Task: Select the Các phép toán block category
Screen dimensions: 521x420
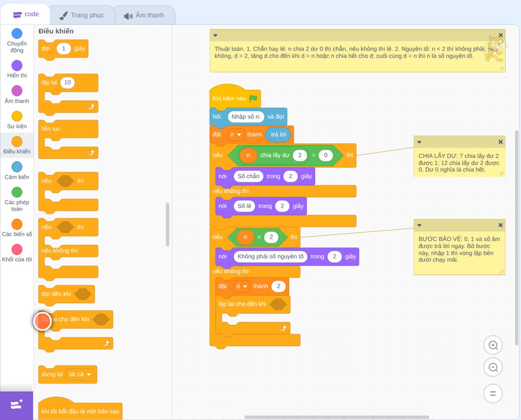Action: (x=17, y=200)
